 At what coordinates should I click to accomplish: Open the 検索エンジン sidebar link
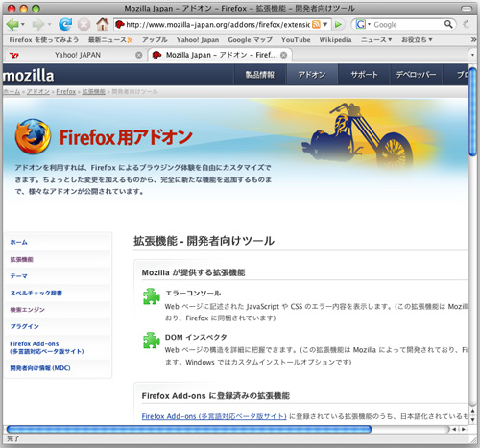[x=27, y=310]
